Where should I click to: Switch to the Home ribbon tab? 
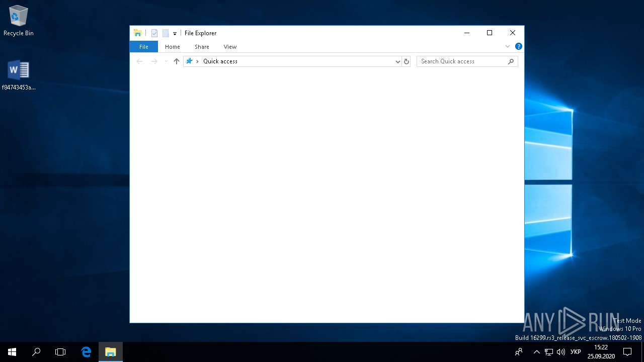point(173,47)
